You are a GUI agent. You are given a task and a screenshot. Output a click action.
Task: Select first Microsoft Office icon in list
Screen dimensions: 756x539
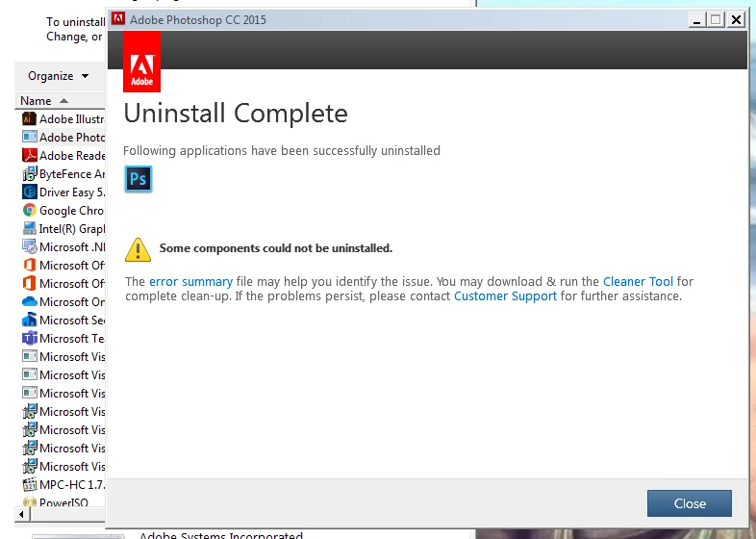tap(30, 265)
